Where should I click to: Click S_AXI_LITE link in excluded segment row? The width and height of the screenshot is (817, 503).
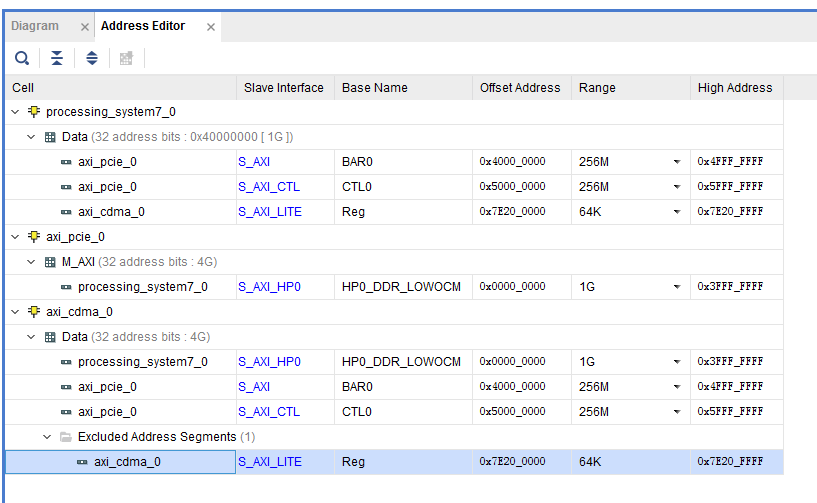[270, 462]
